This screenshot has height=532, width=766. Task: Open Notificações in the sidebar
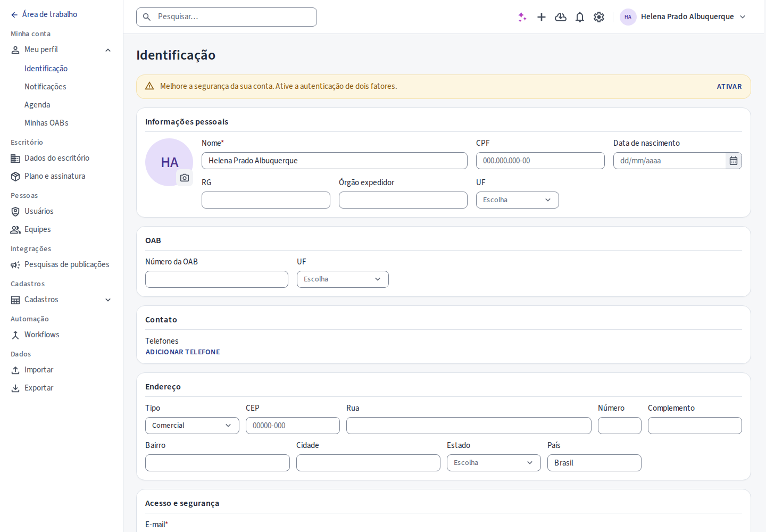(x=45, y=87)
